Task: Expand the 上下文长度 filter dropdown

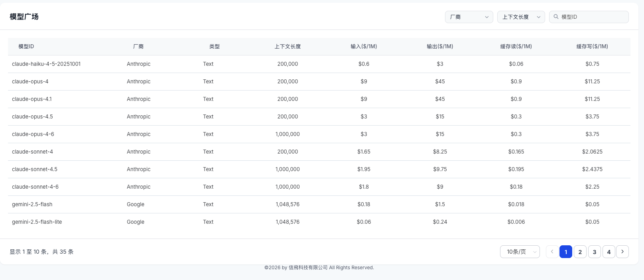Action: coord(521,17)
